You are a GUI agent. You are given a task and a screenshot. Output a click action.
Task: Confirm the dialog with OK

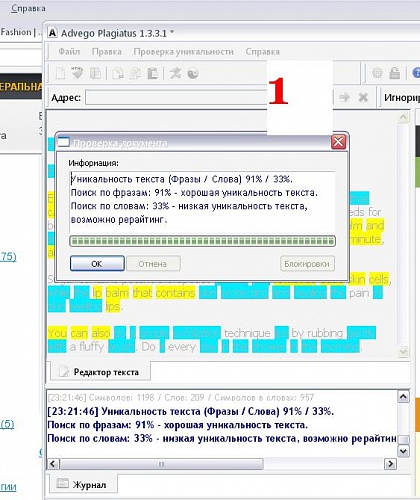97,264
